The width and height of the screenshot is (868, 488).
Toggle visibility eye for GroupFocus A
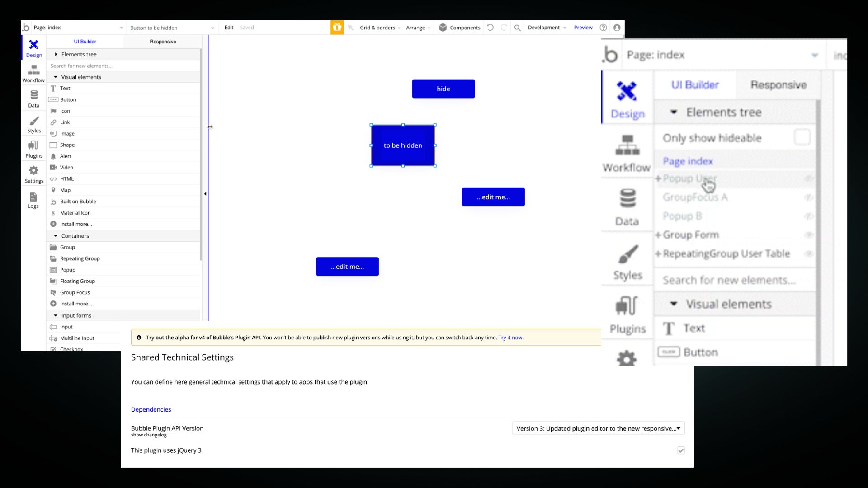[x=808, y=197]
